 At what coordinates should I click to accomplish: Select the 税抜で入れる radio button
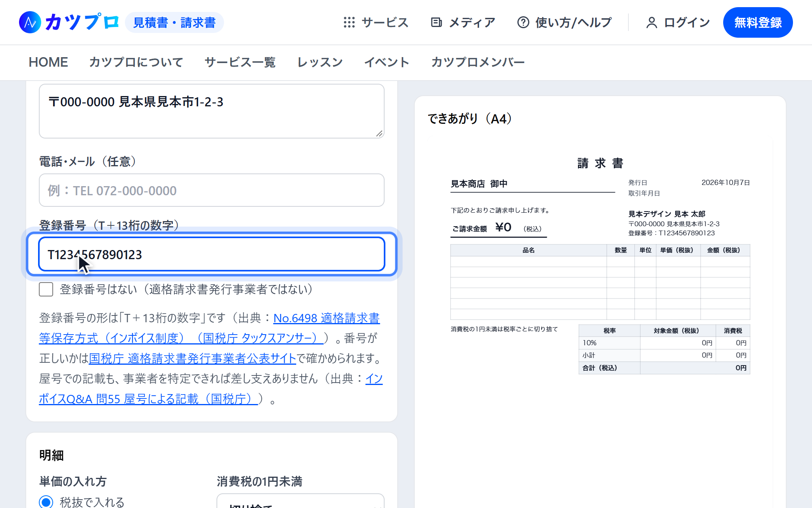(x=46, y=502)
